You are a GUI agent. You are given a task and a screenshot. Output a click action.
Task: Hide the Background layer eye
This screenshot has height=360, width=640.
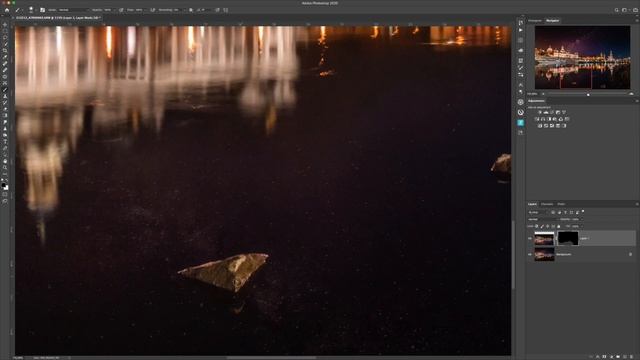(530, 254)
